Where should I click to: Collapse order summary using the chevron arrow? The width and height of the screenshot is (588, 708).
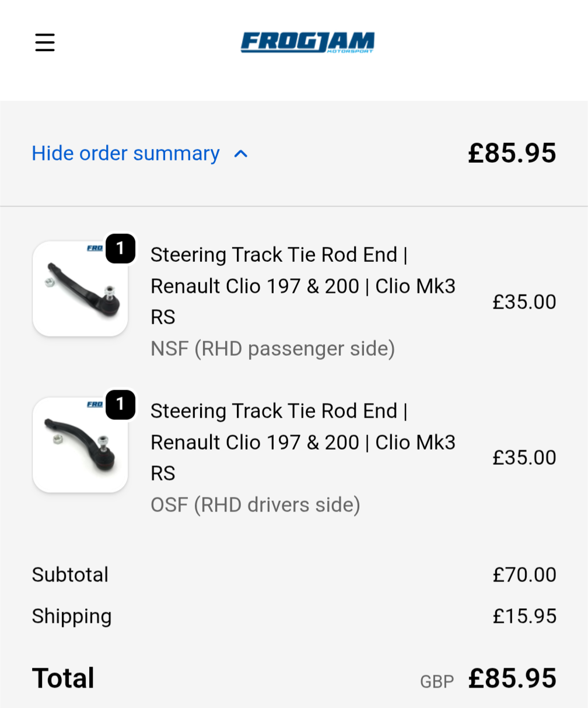click(x=241, y=154)
